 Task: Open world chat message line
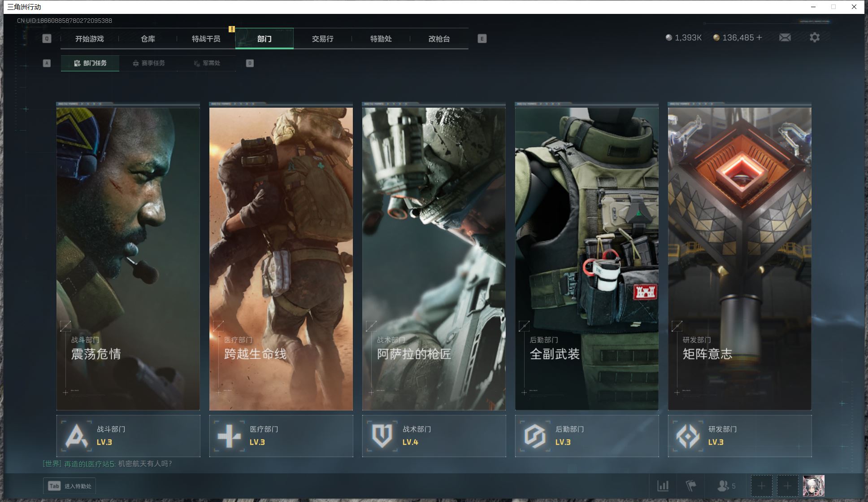pyautogui.click(x=108, y=463)
